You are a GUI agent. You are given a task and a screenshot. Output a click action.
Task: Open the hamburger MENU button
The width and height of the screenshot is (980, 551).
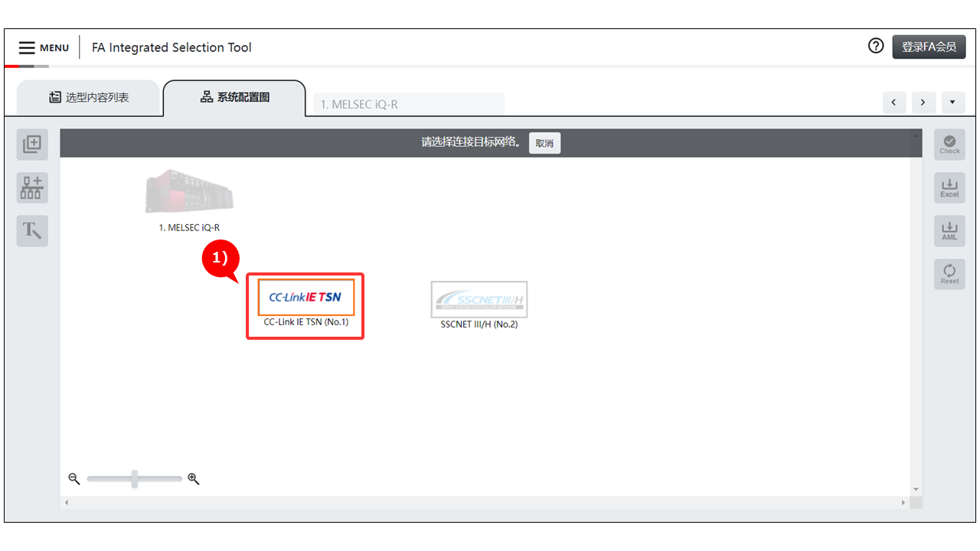44,47
